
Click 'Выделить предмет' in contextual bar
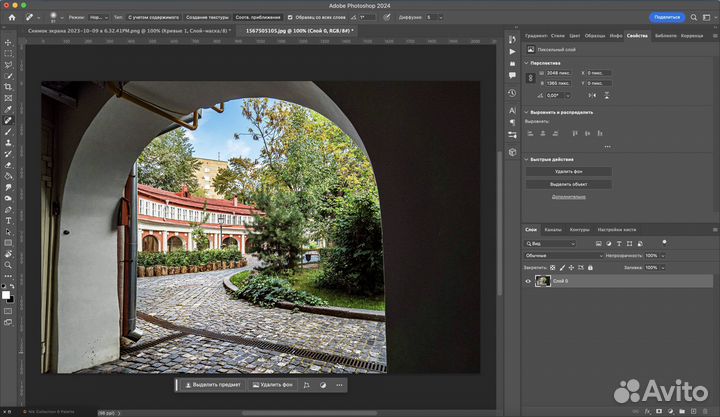[213, 385]
